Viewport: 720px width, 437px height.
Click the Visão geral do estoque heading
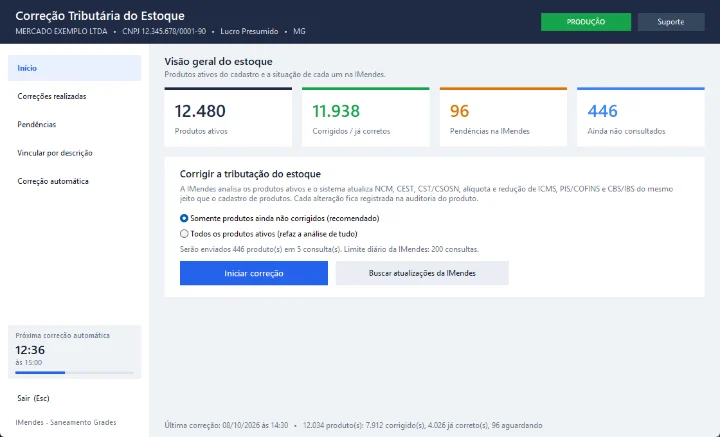[x=219, y=62]
